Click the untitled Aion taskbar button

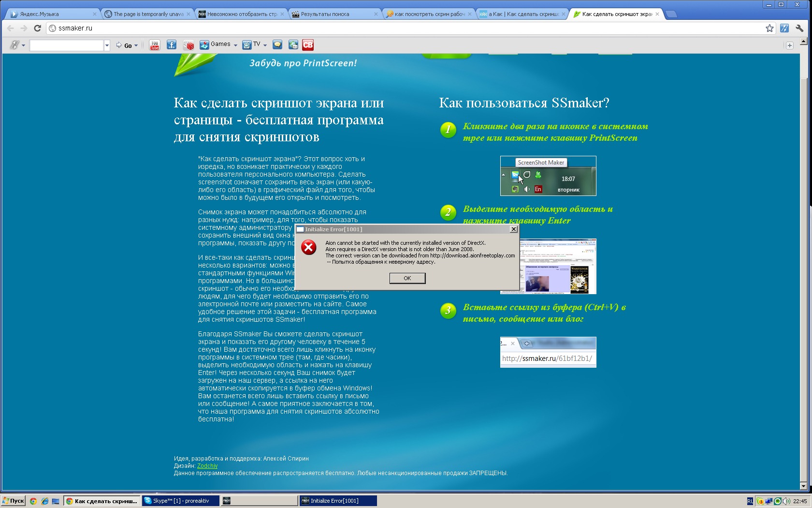coord(259,501)
